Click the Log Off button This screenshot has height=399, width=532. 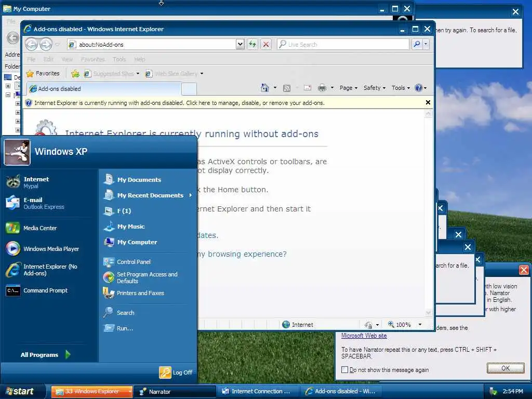tap(176, 372)
